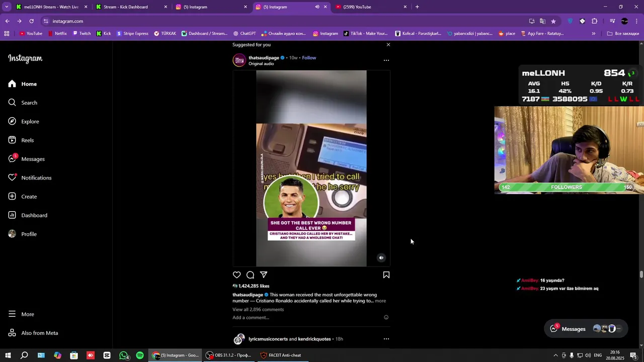Click the Instagram logo
Screen dimensions: 644x362
tap(25, 59)
